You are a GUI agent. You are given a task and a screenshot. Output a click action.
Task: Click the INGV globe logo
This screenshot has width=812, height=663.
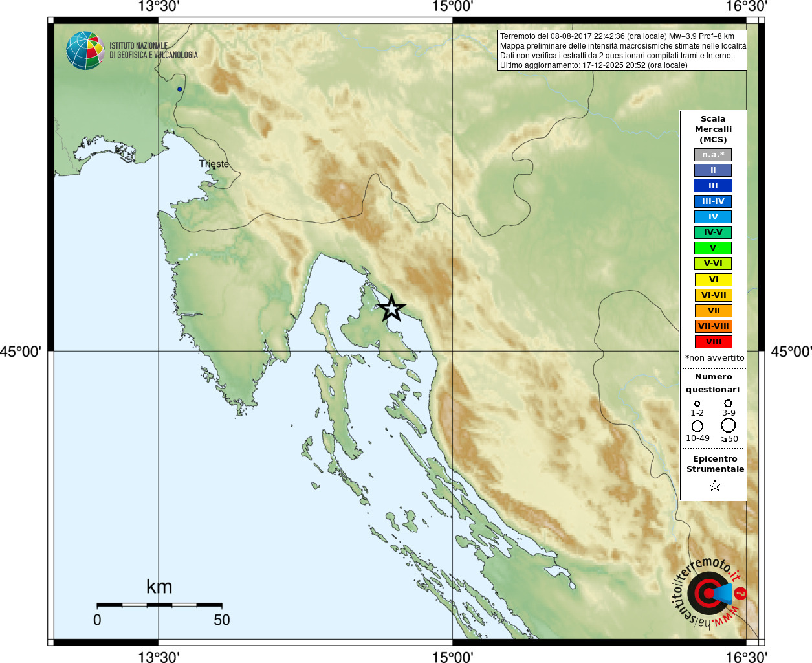click(x=85, y=51)
